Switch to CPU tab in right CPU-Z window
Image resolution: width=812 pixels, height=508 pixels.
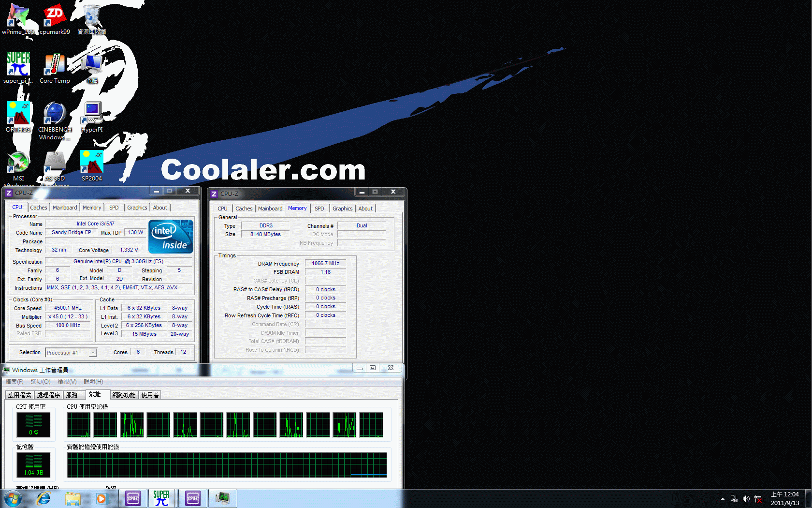click(x=222, y=209)
